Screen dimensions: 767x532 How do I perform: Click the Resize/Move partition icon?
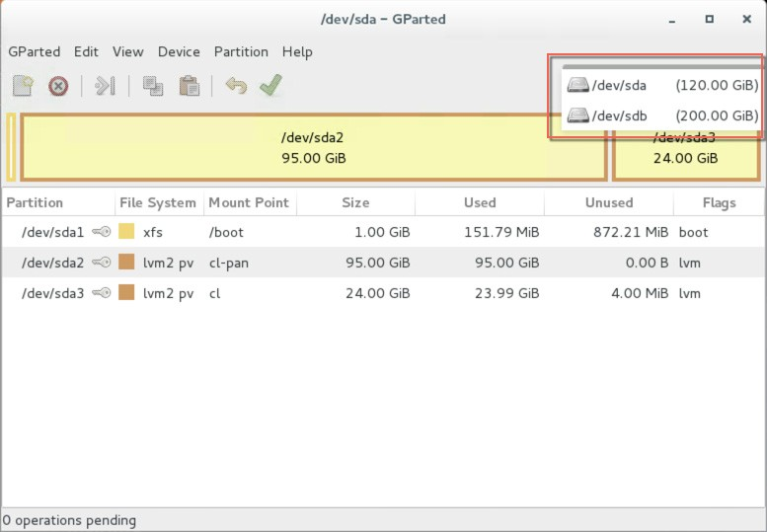pyautogui.click(x=105, y=86)
